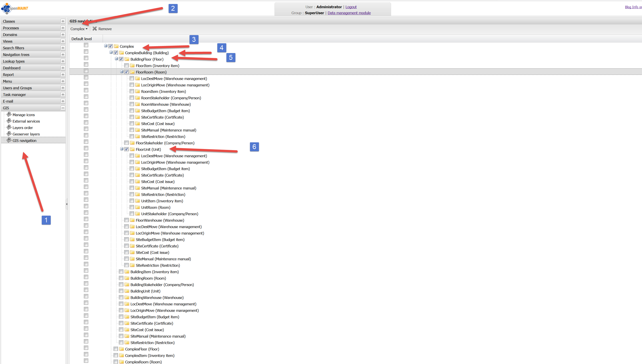
Task: Click folder icon of FloorUnit (Unit)
Action: pyautogui.click(x=132, y=149)
